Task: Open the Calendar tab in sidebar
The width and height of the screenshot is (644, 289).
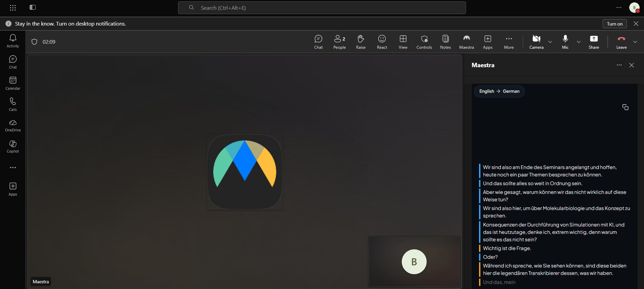Action: [13, 83]
